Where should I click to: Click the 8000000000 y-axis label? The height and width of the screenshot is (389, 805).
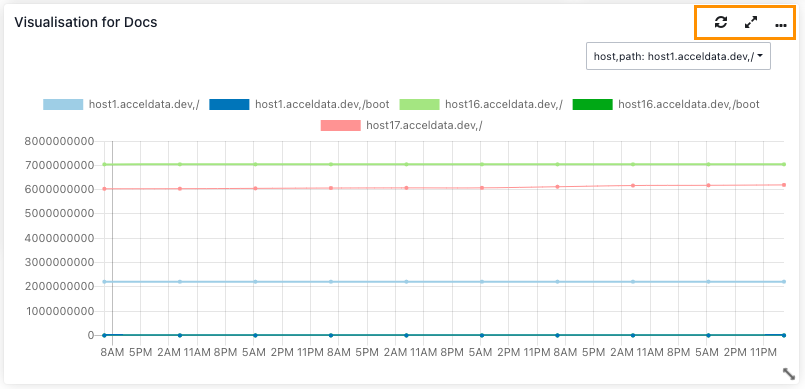(x=59, y=141)
